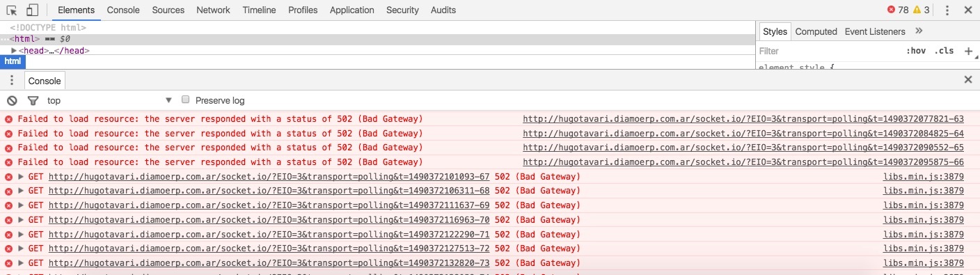Click the yellow warning count 3 badge
The image size is (980, 275).
pos(922,10)
